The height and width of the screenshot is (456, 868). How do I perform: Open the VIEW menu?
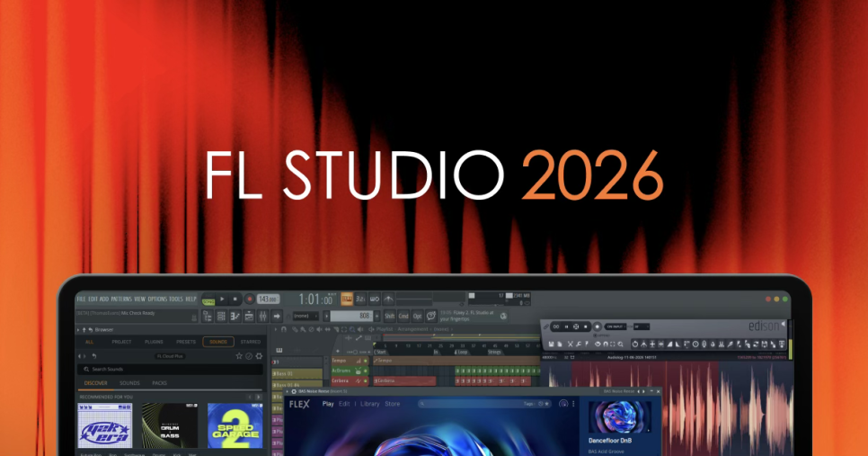click(140, 299)
